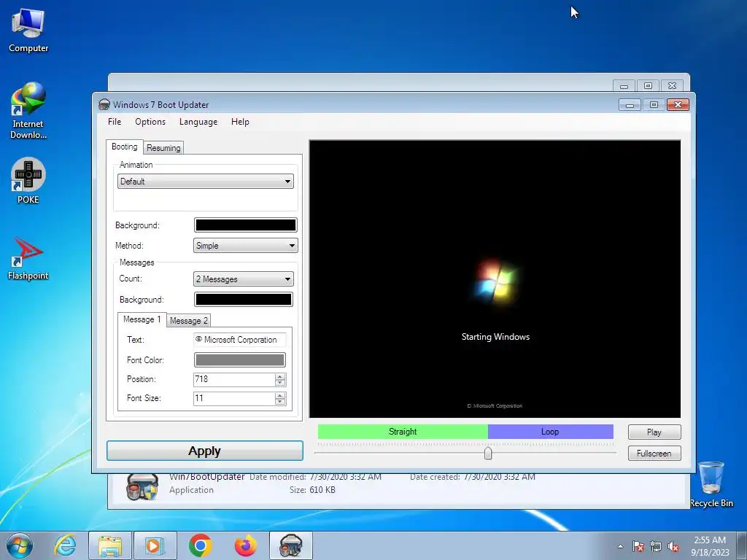
Task: Switch to the Resuming tab
Action: click(x=163, y=147)
